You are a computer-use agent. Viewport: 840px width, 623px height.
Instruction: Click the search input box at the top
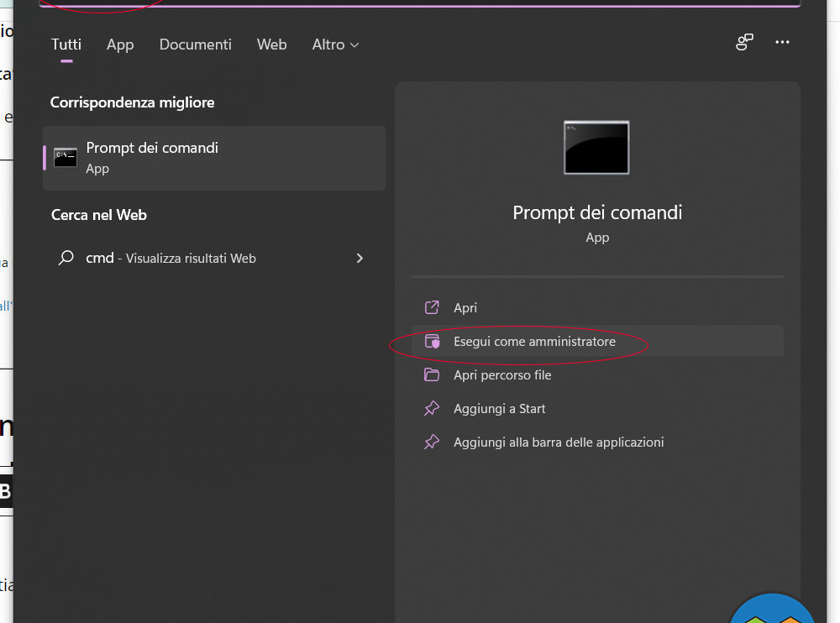point(420,3)
